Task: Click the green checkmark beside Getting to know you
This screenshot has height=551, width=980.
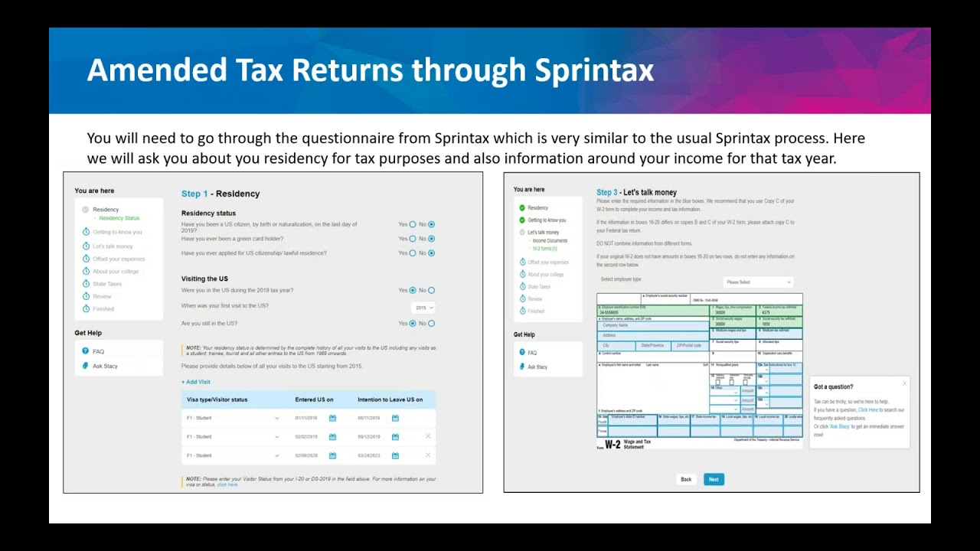Action: tap(522, 220)
